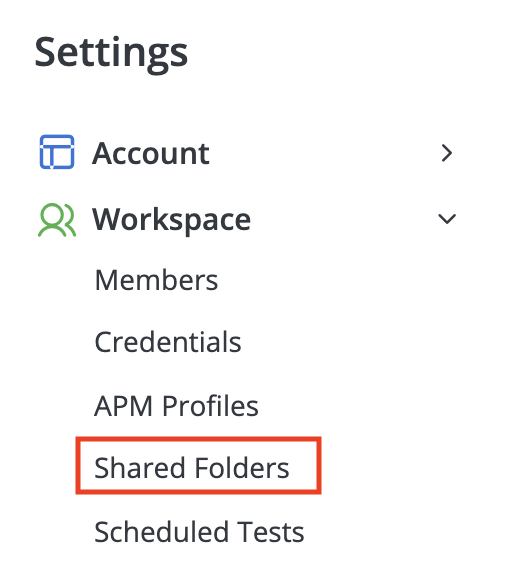Image resolution: width=514 pixels, height=564 pixels.
Task: Navigate to Shared Folders under Workspace
Action: 192,468
